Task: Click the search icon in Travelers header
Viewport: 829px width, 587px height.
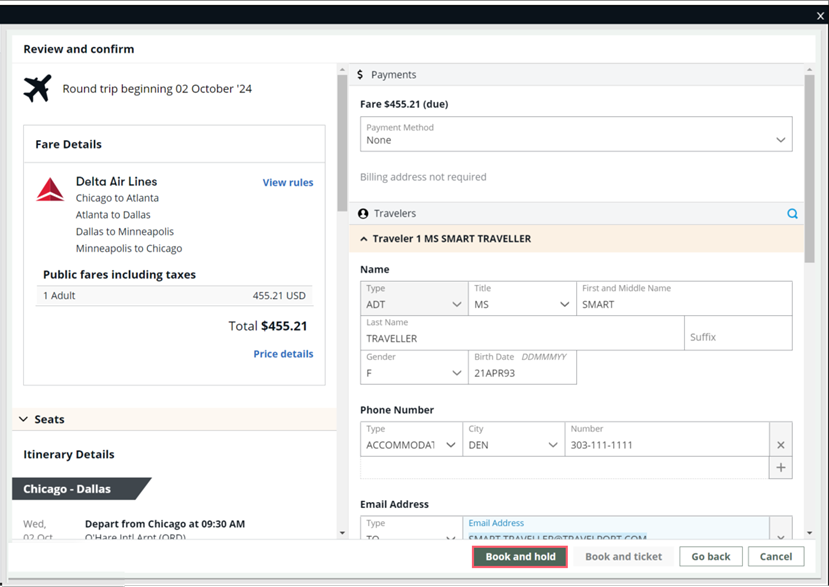Action: tap(792, 214)
